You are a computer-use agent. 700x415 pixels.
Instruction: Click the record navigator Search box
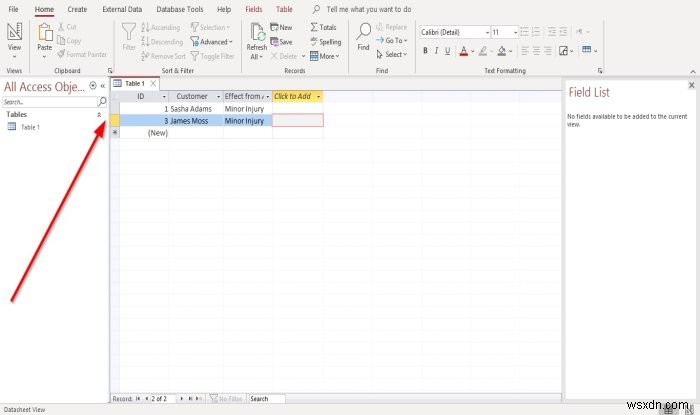[267, 398]
